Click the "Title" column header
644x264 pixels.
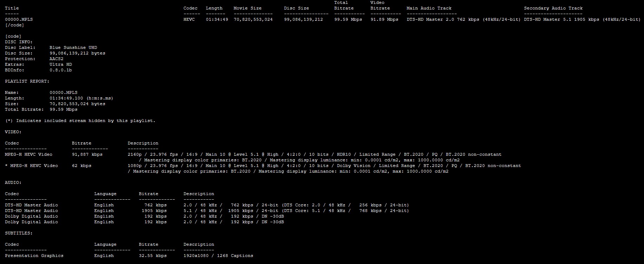click(12, 8)
